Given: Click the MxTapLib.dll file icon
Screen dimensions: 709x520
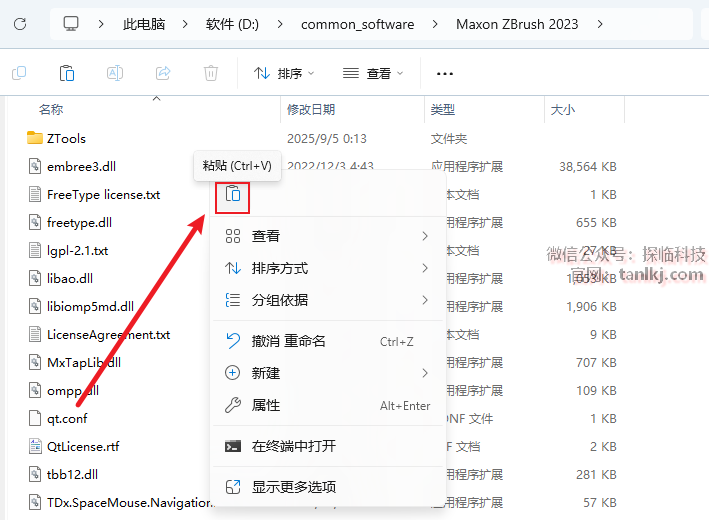Looking at the screenshot, I should pyautogui.click(x=35, y=363).
